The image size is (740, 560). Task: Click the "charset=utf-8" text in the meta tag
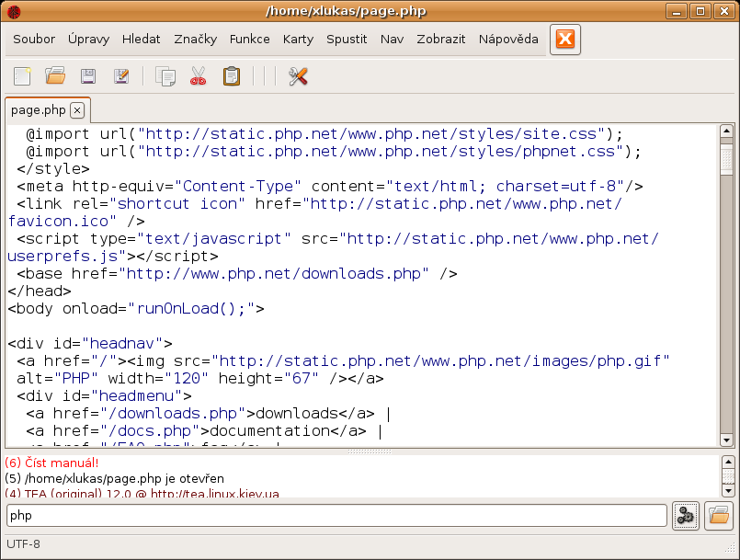pyautogui.click(x=556, y=187)
